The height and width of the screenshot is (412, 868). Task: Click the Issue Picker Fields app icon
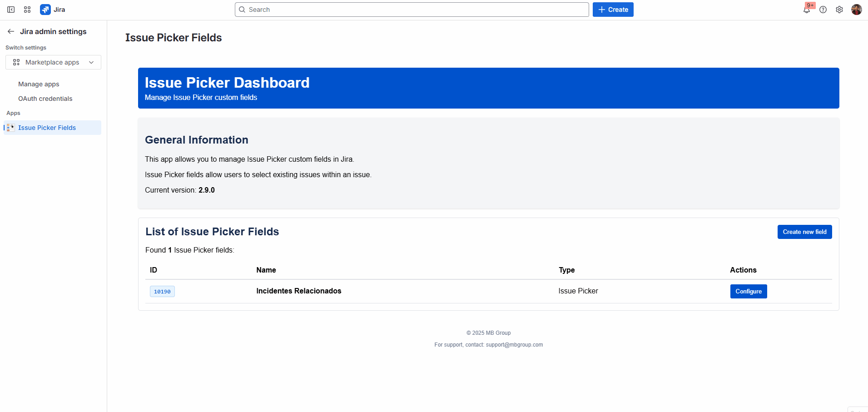click(10, 128)
